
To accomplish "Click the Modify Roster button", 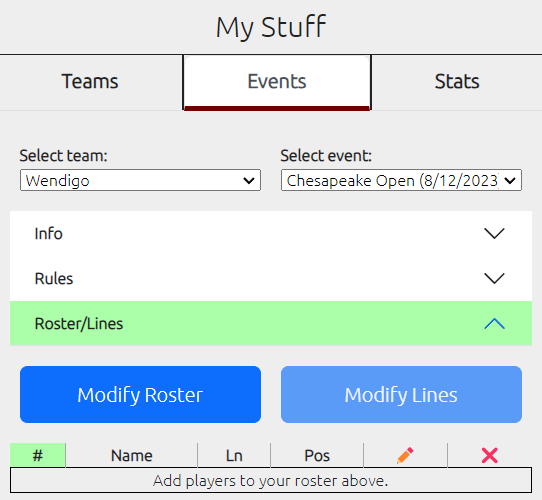I will pyautogui.click(x=140, y=395).
